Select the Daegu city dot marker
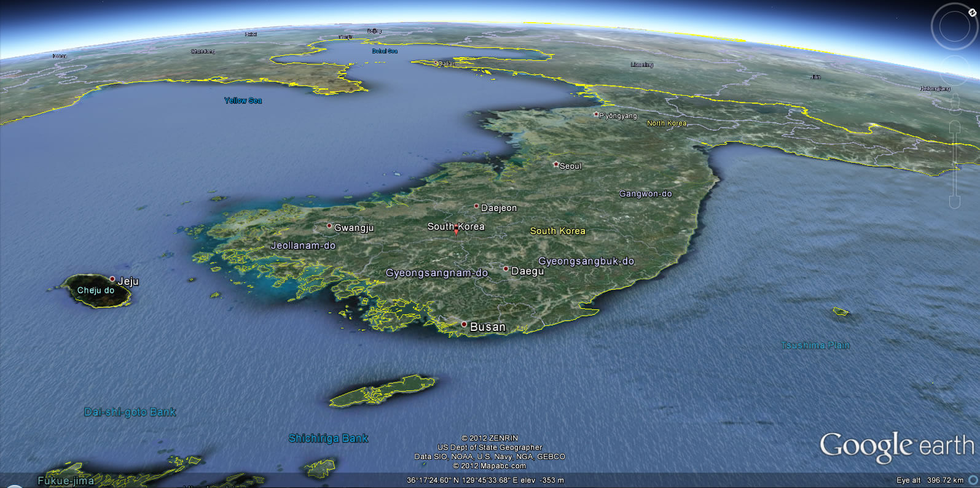The height and width of the screenshot is (488, 980). point(506,269)
